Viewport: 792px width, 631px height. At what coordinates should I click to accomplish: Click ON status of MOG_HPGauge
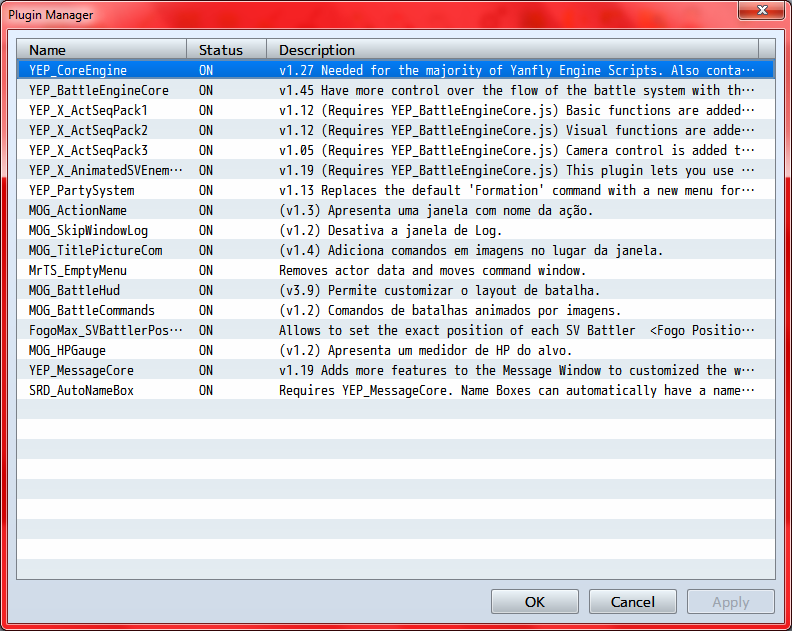pos(206,350)
